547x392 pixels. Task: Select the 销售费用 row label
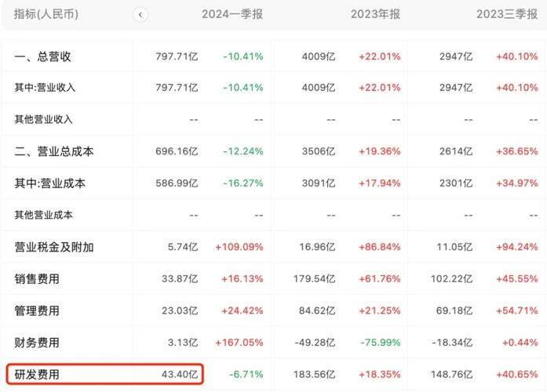pos(37,279)
